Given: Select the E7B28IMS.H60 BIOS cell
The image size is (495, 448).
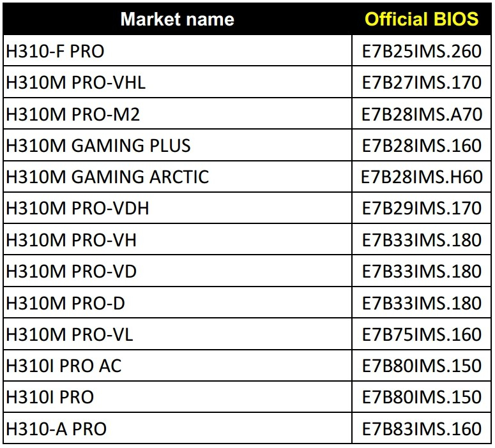Looking at the screenshot, I should [x=422, y=177].
